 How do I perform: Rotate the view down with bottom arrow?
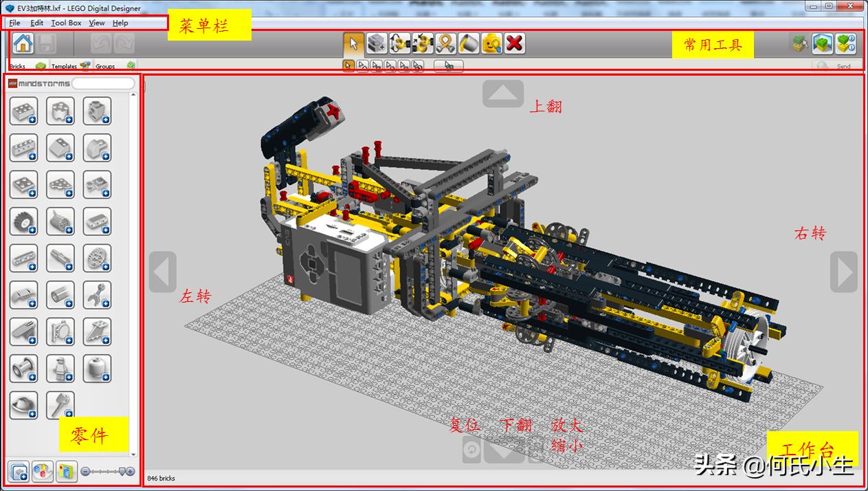[x=504, y=450]
